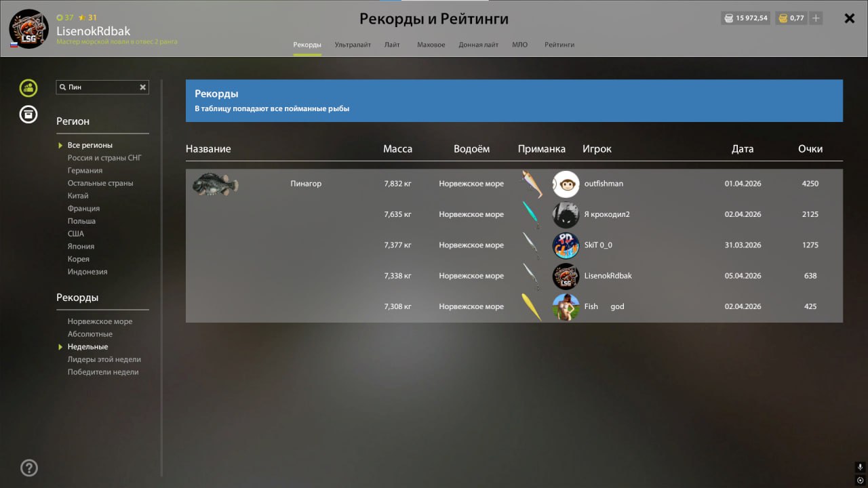Image resolution: width=868 pixels, height=488 pixels.
Task: Filter by region Япония
Action: [x=81, y=247]
